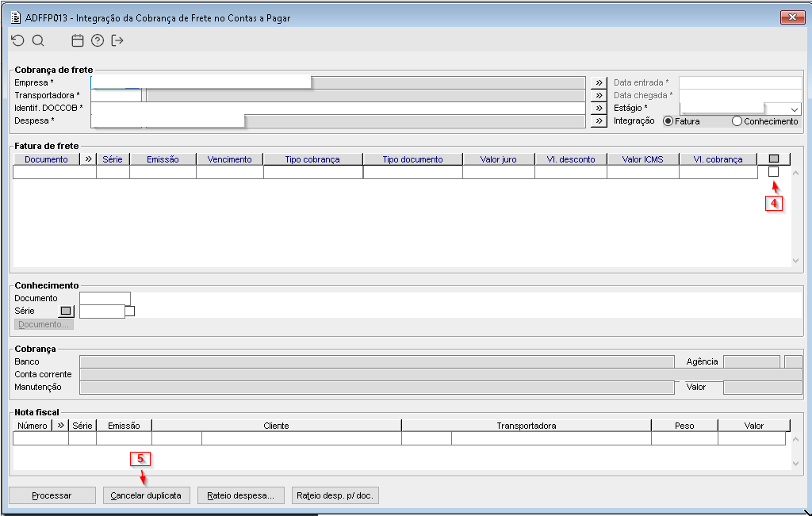The image size is (812, 516).
Task: Click the Manutenção field
Action: click(377, 387)
